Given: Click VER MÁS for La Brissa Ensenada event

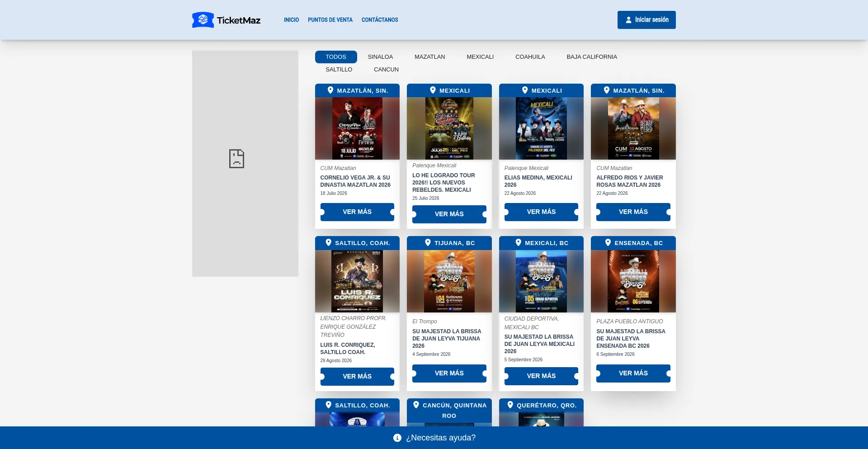Looking at the screenshot, I should [633, 373].
